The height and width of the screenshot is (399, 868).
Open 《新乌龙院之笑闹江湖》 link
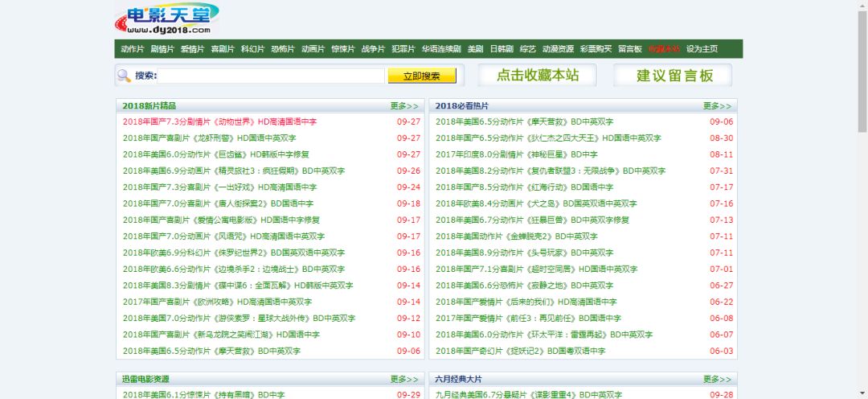pyautogui.click(x=222, y=335)
